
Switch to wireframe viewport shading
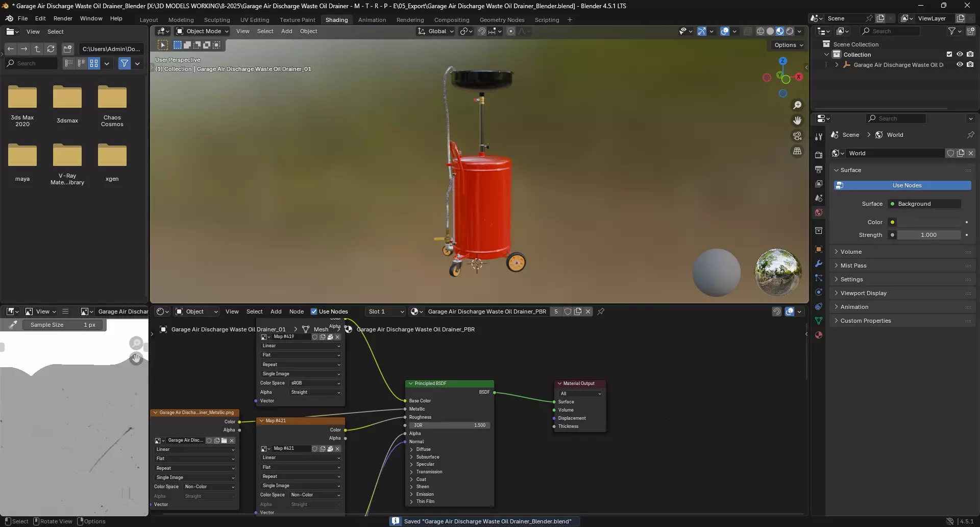point(761,31)
